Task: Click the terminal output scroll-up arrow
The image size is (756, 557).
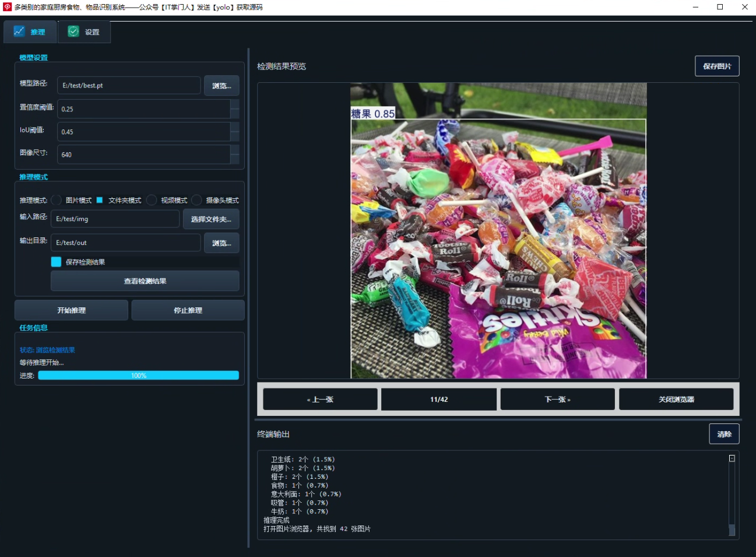Action: (732, 458)
